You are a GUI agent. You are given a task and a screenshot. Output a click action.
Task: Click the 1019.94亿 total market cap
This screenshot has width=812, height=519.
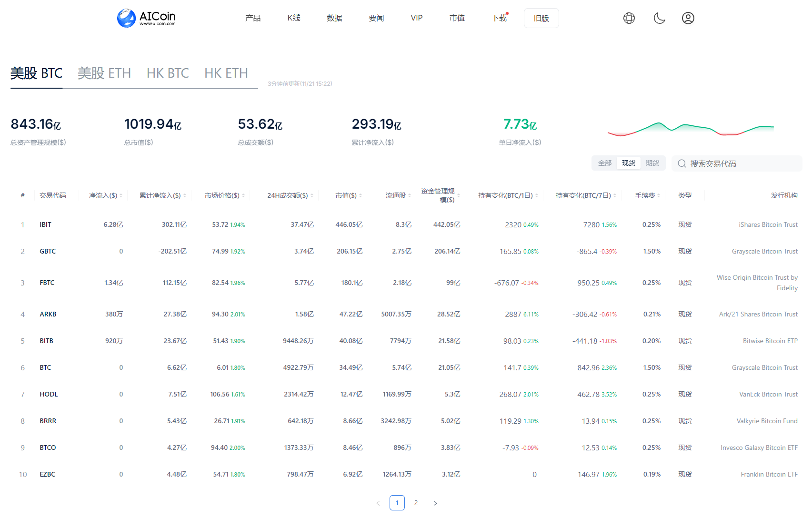click(153, 124)
